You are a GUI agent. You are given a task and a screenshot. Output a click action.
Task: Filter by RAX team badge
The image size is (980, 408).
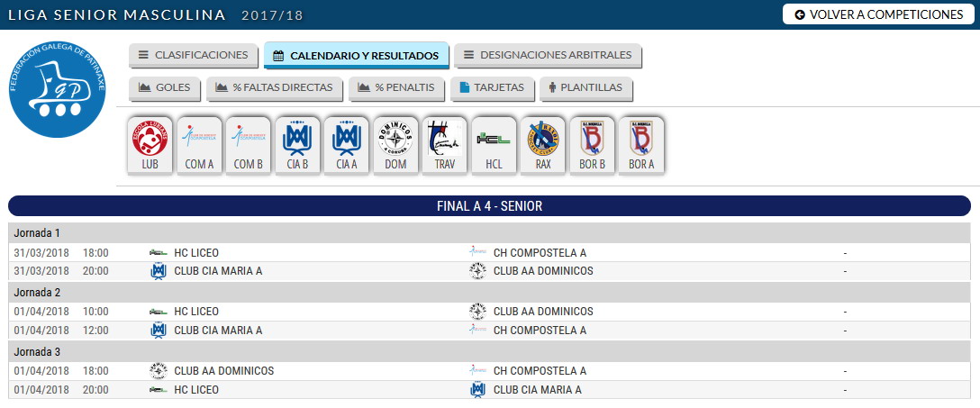pyautogui.click(x=543, y=145)
